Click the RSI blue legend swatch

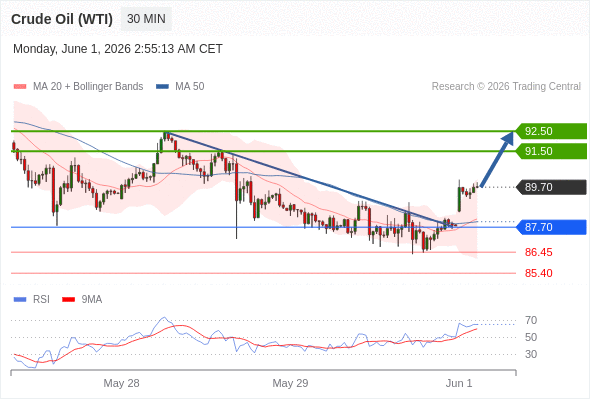(x=20, y=300)
